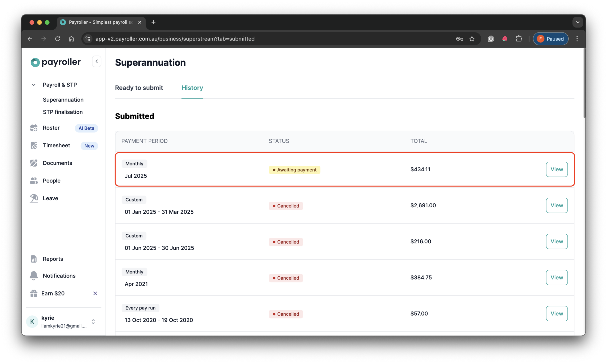Open the Timesheet menu item

(56, 146)
